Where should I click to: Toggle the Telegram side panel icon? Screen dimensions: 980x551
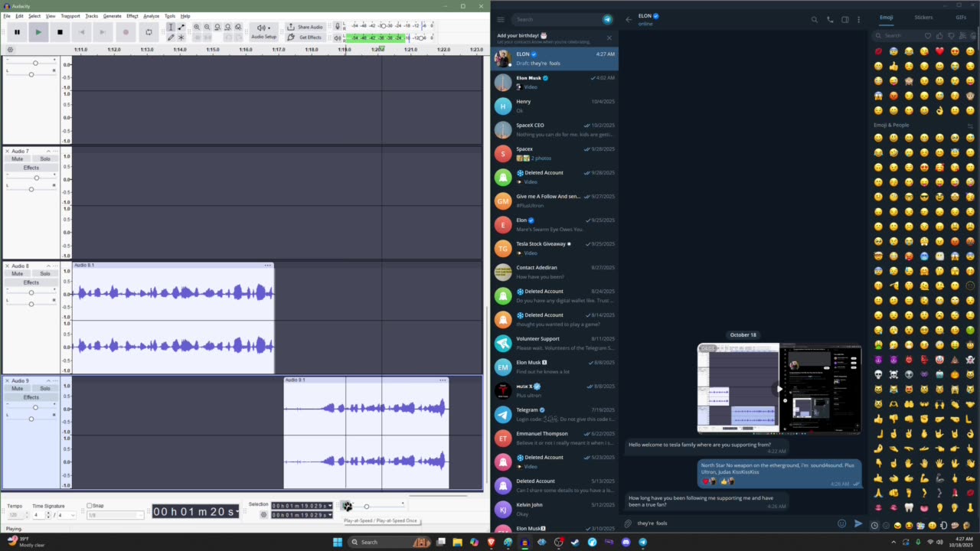point(845,19)
